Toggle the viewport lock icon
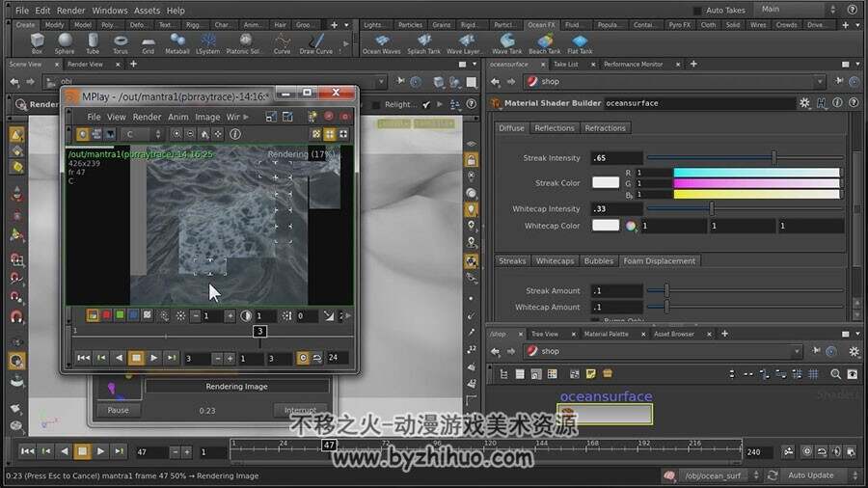This screenshot has width=868, height=488. [471, 160]
